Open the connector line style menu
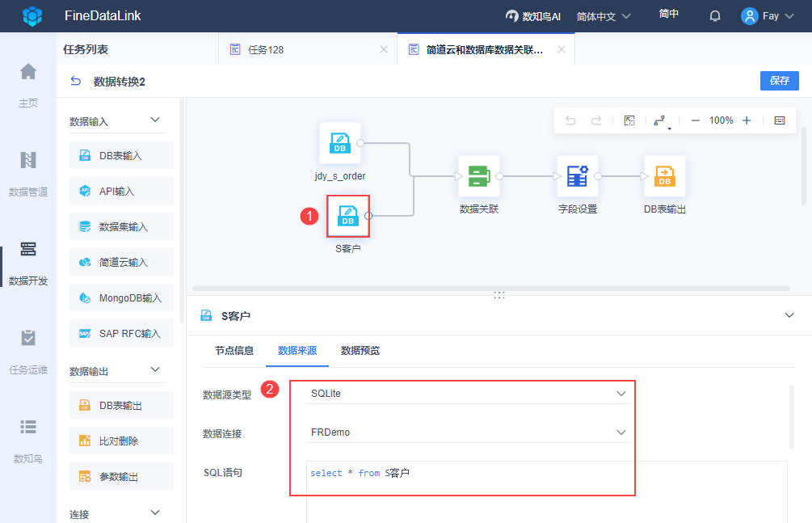Viewport: 812px width, 523px height. coord(661,120)
